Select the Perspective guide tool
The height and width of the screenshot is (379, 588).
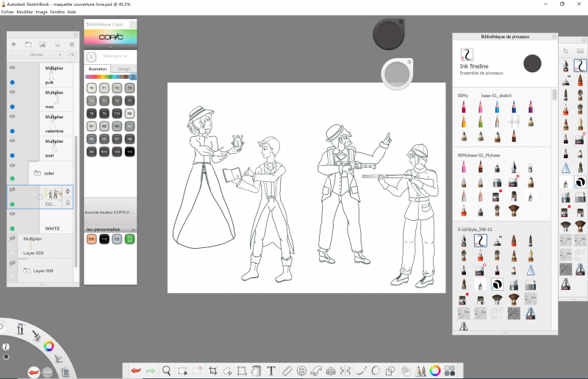click(x=331, y=371)
